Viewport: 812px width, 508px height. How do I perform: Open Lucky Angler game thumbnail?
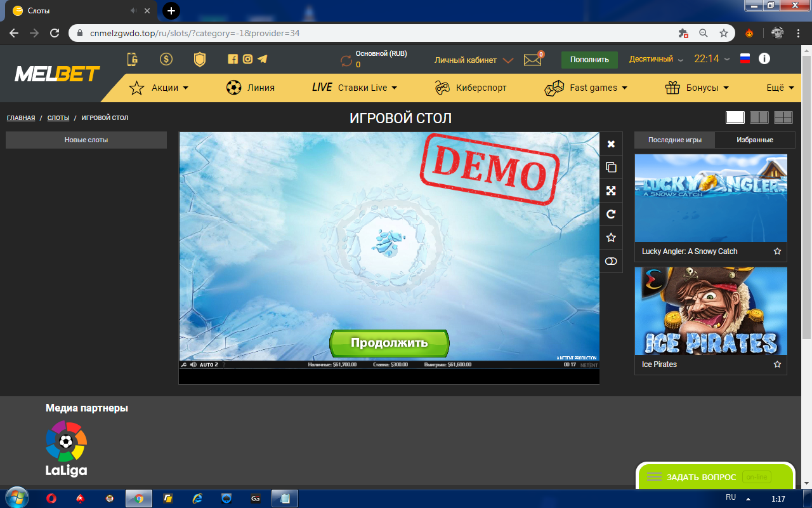(710, 198)
